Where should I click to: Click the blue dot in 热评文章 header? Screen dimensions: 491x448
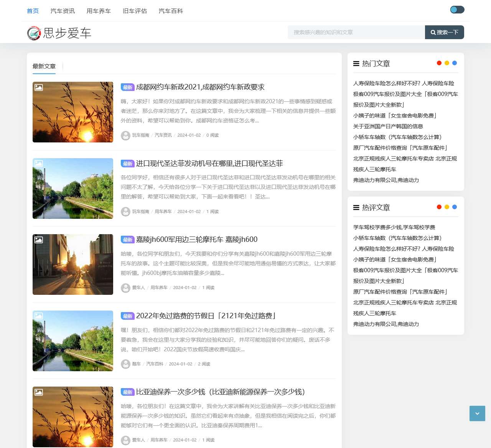(x=455, y=207)
